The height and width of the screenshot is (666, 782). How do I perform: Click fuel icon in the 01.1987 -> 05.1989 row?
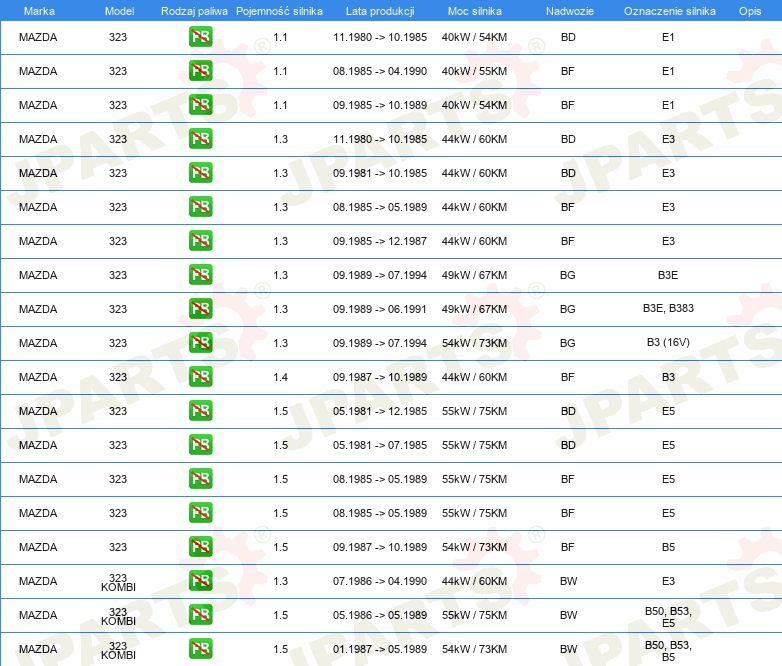click(x=200, y=649)
